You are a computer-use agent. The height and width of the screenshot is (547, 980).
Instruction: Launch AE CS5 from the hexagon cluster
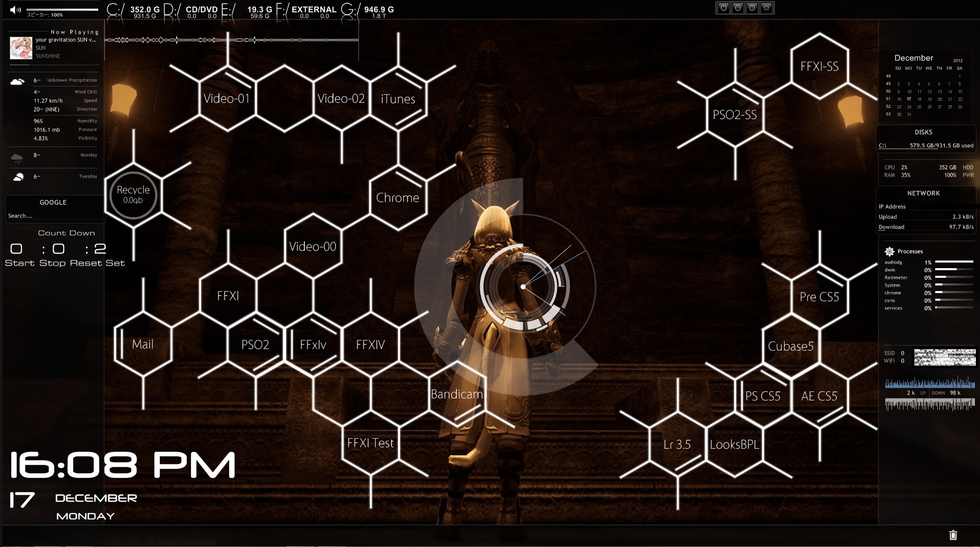point(819,396)
